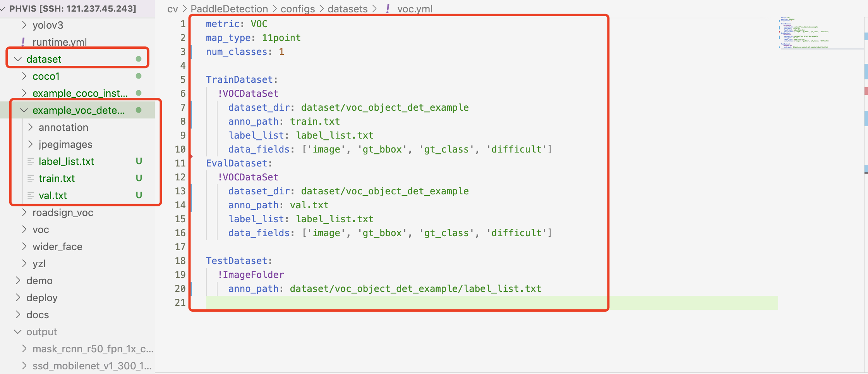Expand the coco1 folder

click(24, 76)
